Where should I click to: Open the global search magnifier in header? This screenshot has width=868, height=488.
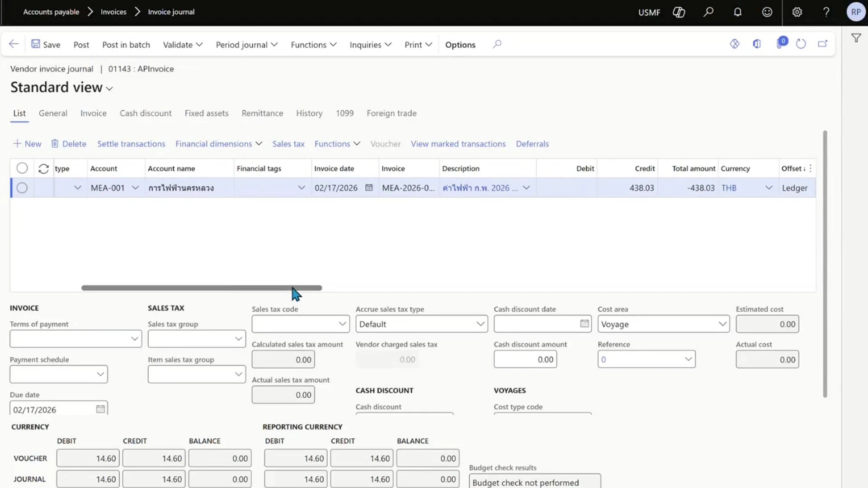[x=708, y=12]
